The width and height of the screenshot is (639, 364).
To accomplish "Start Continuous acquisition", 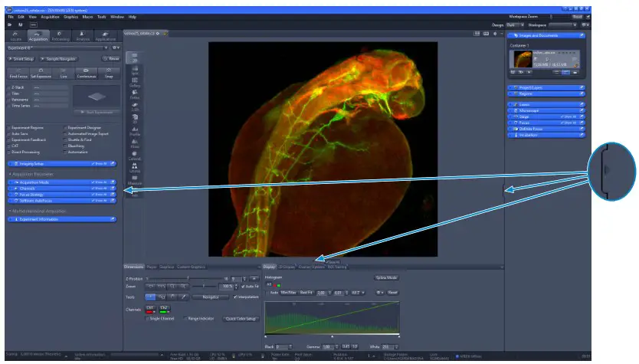I will coord(86,74).
